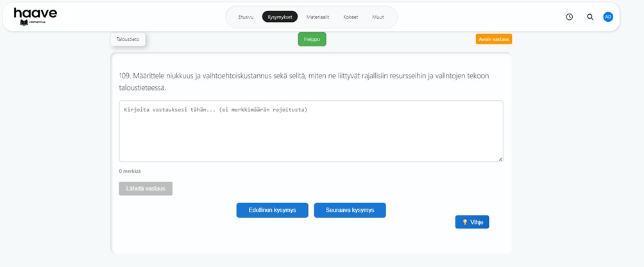Show the Vihje hint
644x267 pixels.
(472, 222)
